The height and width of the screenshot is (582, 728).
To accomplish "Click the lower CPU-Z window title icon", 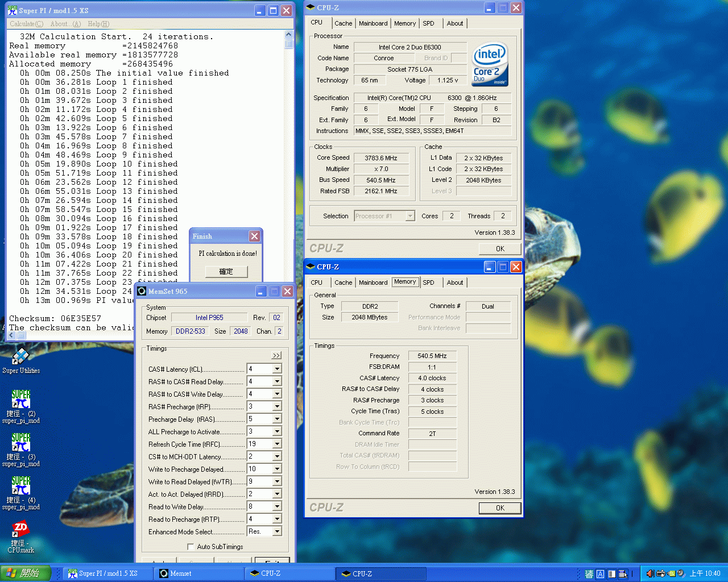I will coord(311,267).
